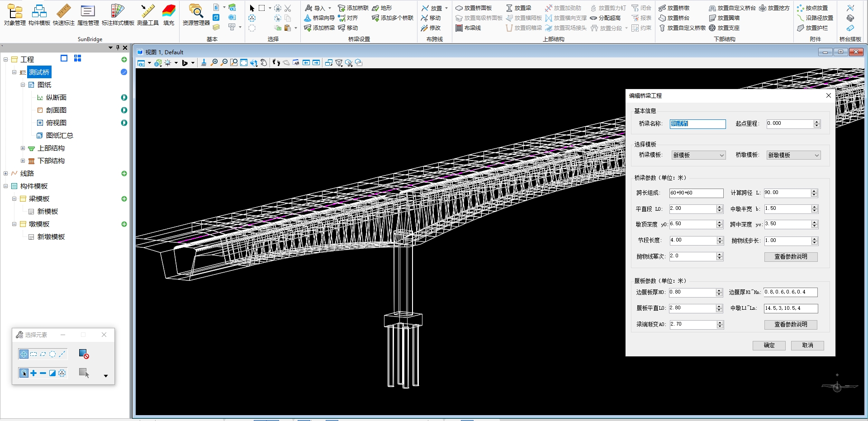Click the 桥梁向导 bridge wizard icon
Viewport: 868px width, 421px height.
pos(319,18)
